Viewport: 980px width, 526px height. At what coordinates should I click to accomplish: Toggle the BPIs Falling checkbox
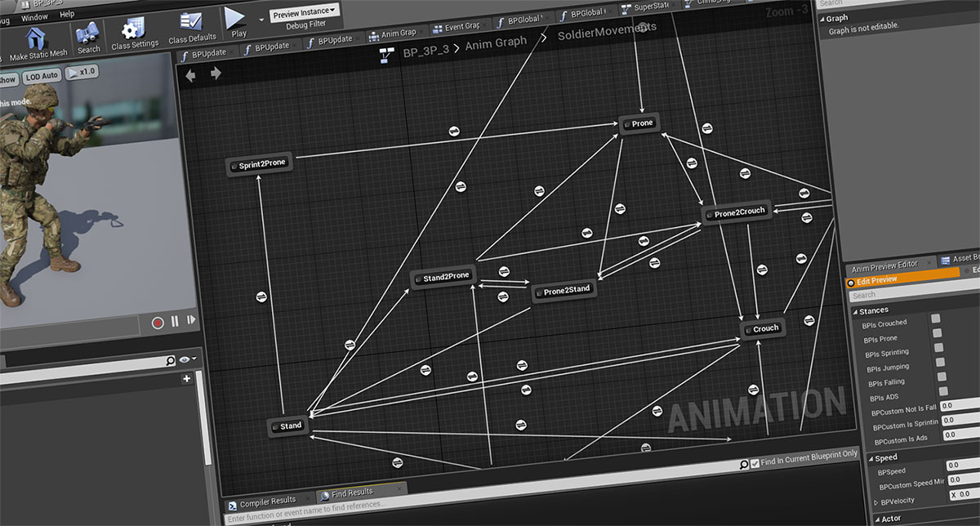click(x=942, y=377)
